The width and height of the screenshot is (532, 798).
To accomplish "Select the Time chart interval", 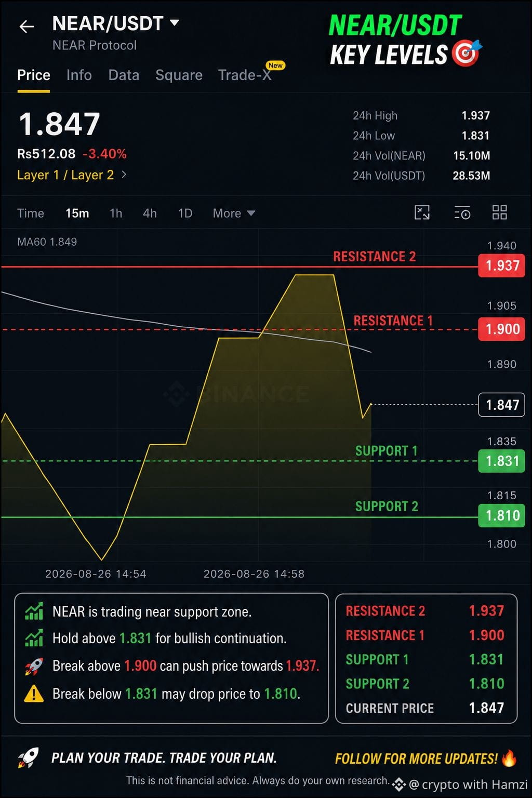I will pyautogui.click(x=31, y=214).
